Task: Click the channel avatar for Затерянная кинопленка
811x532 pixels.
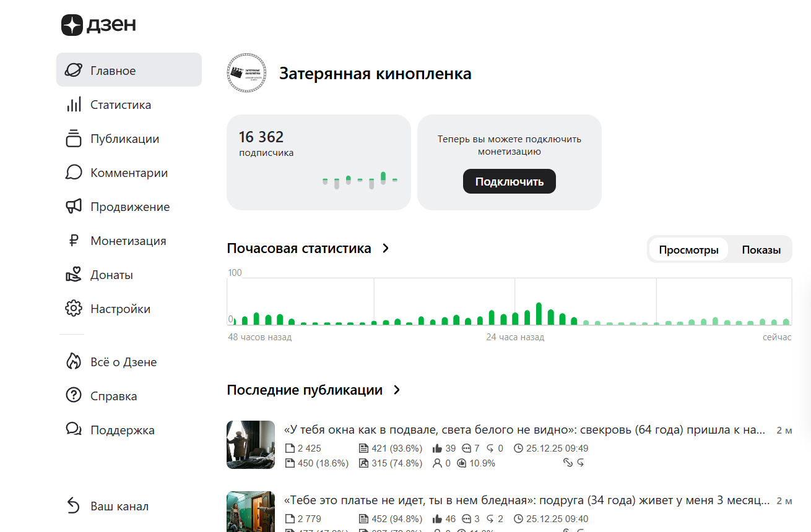Action: pyautogui.click(x=246, y=73)
